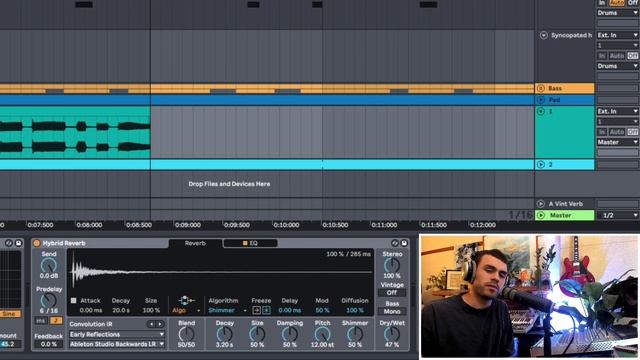Adjust the Pitch knob
The image size is (640, 360).
click(322, 334)
